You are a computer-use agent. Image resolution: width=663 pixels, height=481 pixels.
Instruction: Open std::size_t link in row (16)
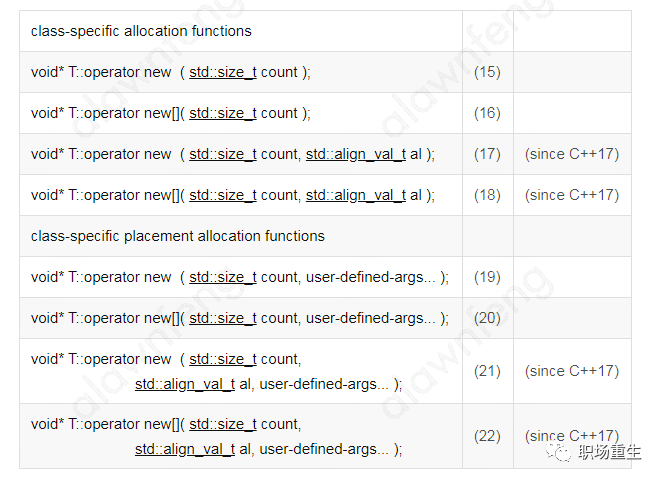point(222,113)
